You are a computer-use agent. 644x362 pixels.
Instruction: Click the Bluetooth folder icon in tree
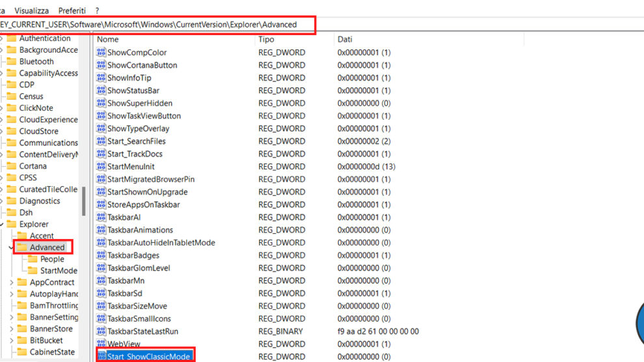tap(12, 61)
